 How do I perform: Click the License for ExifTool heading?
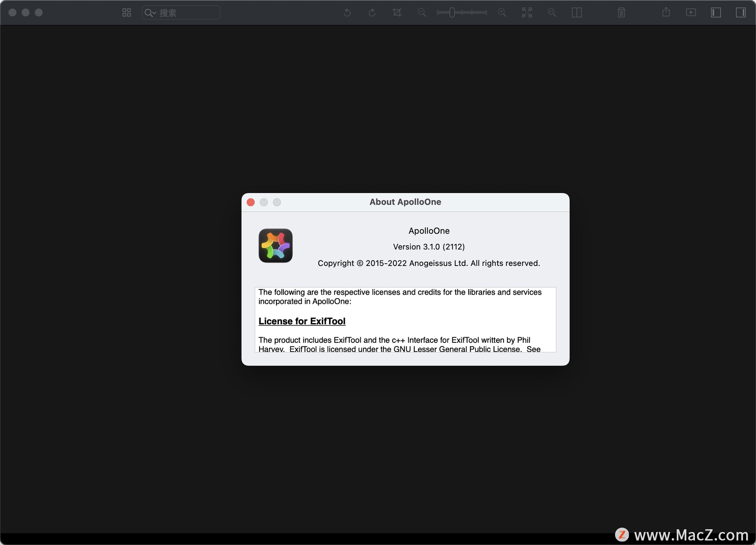coord(302,321)
